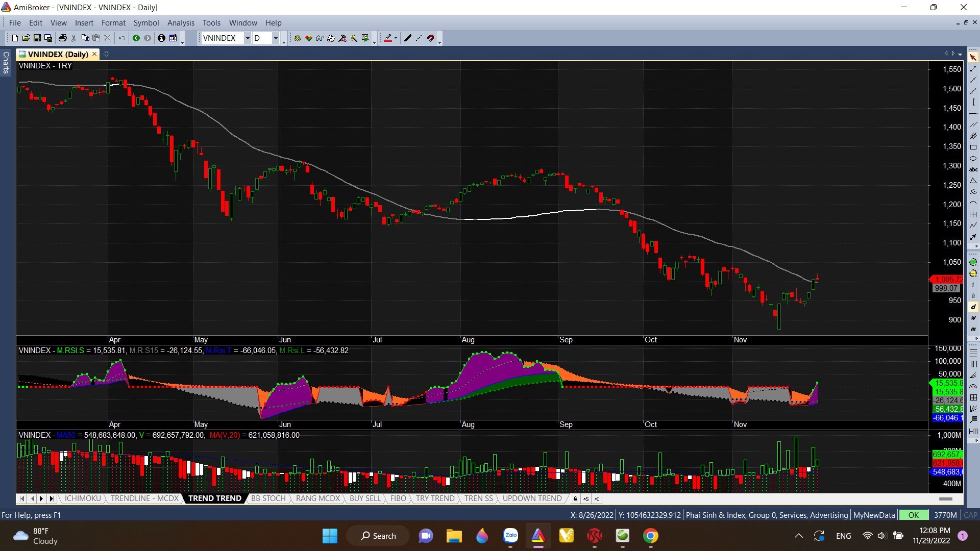
Task: Select the ellipse drawing tool
Action: pyautogui.click(x=973, y=159)
